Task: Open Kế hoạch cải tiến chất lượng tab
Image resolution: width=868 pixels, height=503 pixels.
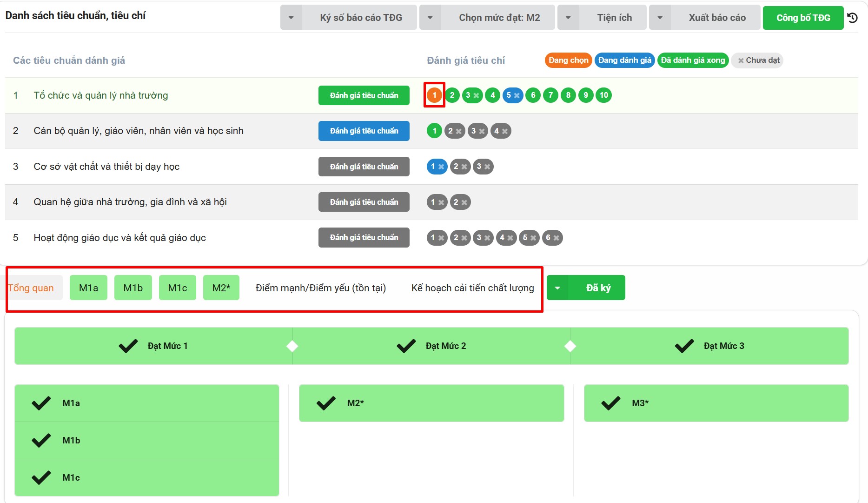Action: (472, 288)
